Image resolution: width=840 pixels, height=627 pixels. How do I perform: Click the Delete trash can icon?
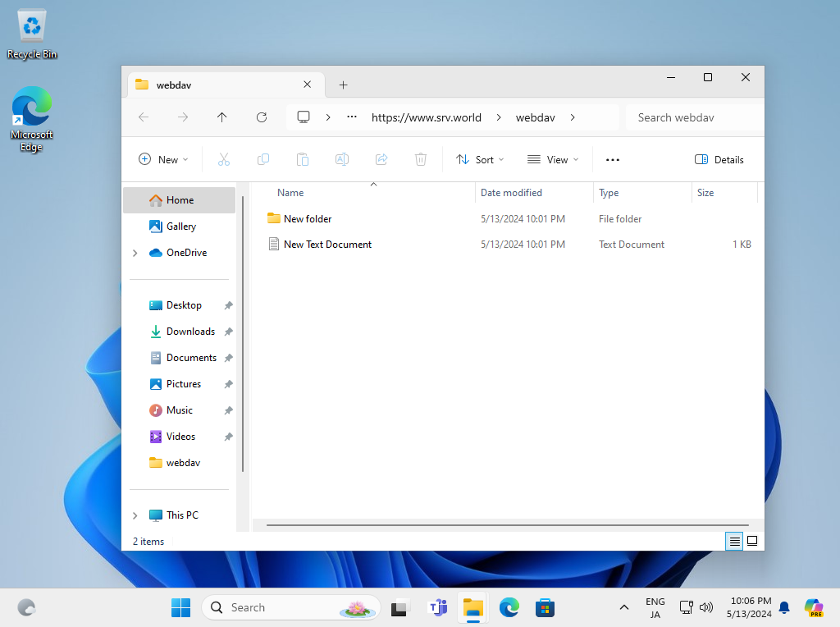click(x=421, y=160)
